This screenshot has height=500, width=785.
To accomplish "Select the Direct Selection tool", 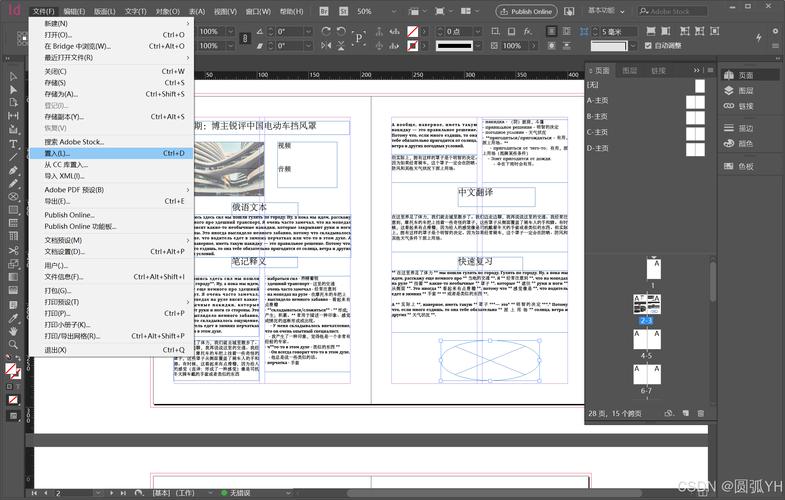I will click(13, 90).
